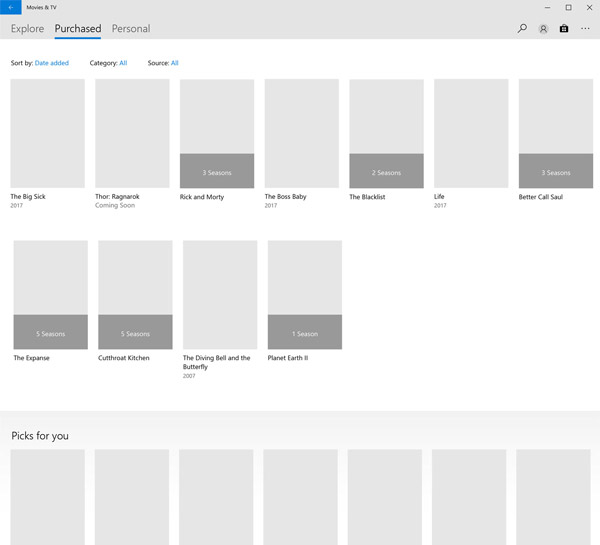Click the '2007' year under Diving Bell
The image size is (600, 545).
189,376
